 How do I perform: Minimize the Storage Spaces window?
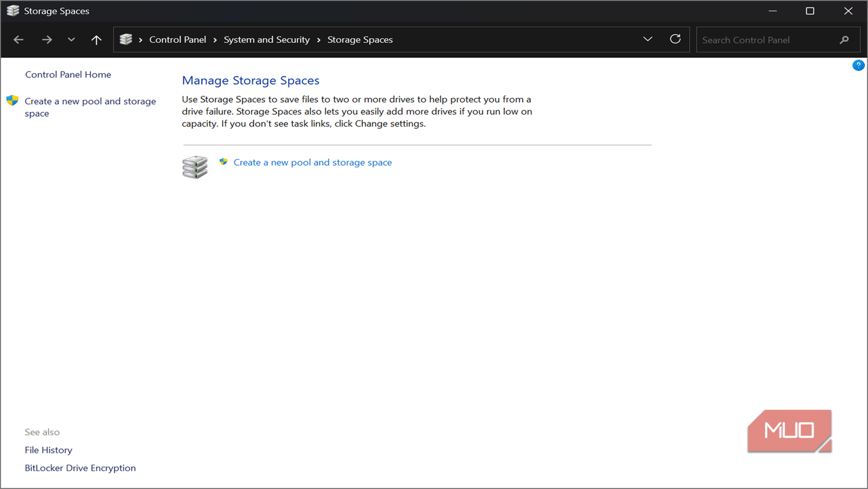pyautogui.click(x=772, y=11)
